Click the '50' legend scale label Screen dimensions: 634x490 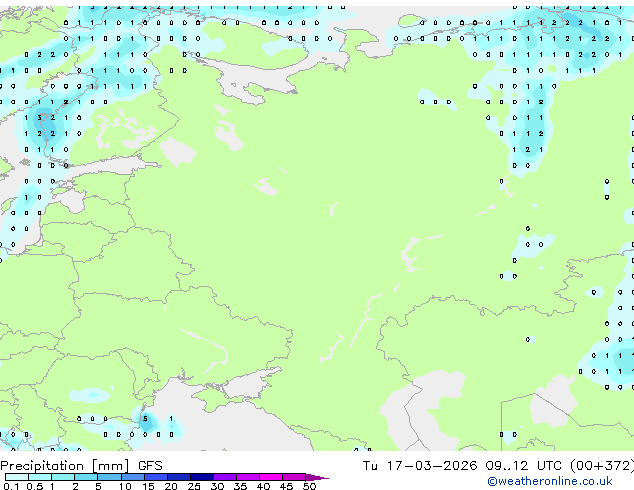[x=309, y=486]
